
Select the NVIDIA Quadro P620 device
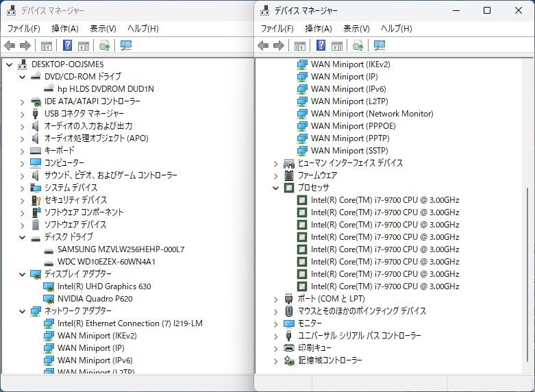tap(95, 299)
